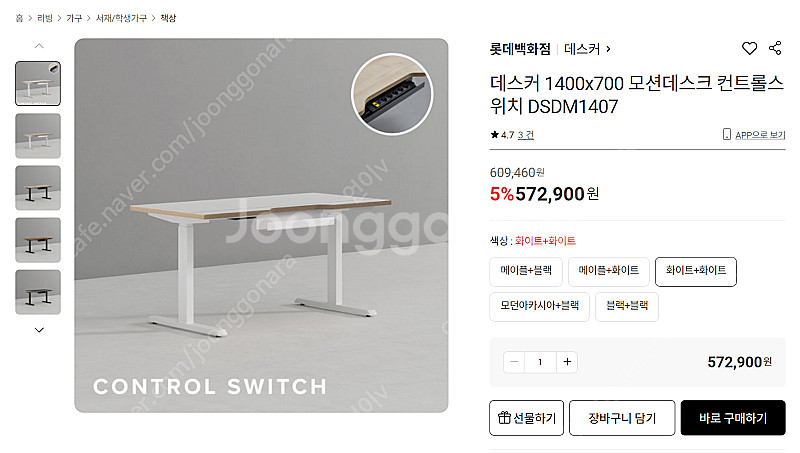
Task: Choose the 모던아카시아+블랙 color option
Action: (x=539, y=307)
